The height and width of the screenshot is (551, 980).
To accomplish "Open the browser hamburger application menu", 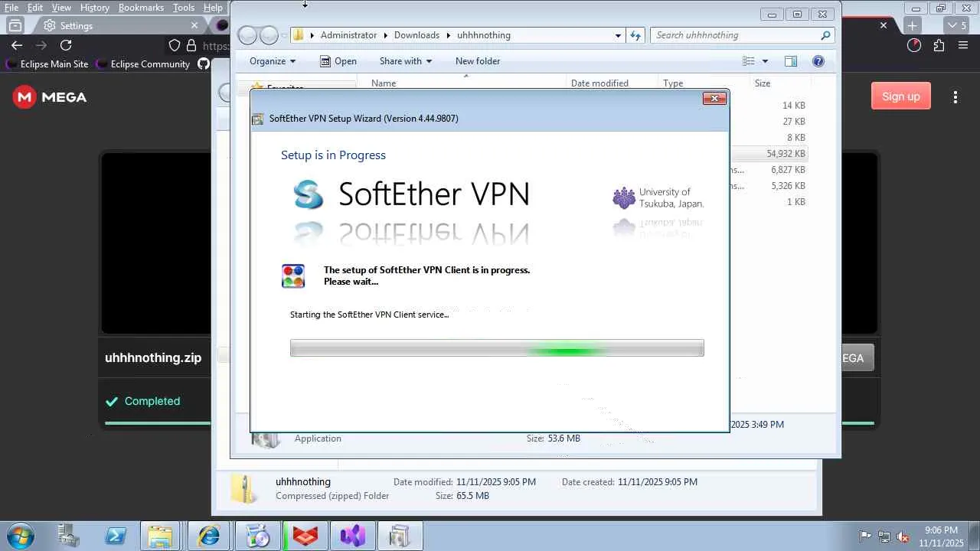I will [963, 45].
